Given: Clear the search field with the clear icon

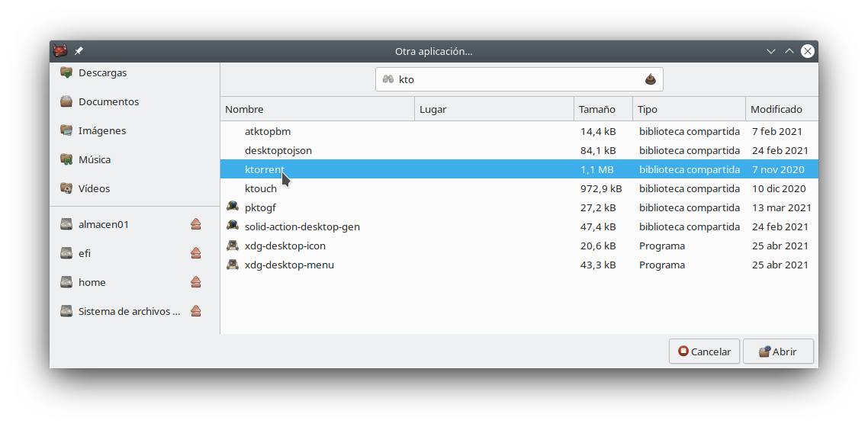Looking at the screenshot, I should [x=650, y=79].
